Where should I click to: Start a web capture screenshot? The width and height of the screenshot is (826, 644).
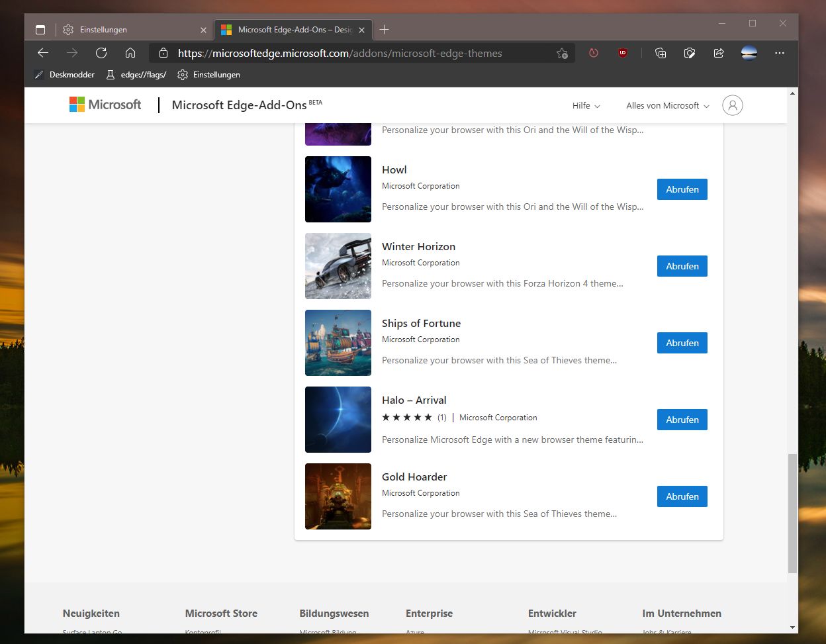click(x=690, y=53)
